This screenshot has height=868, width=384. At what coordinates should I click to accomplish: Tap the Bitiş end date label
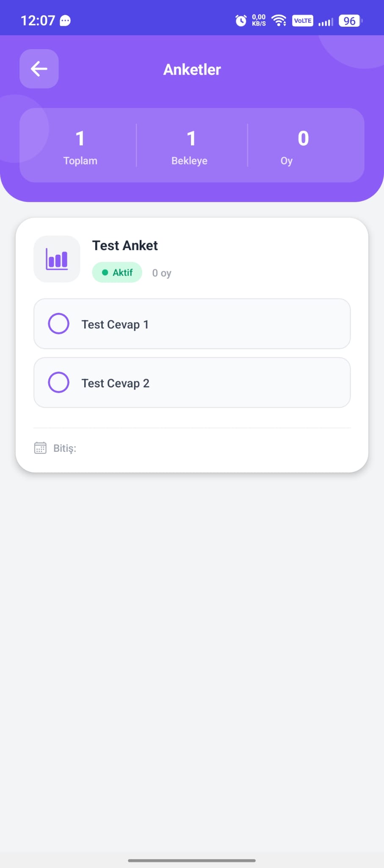[x=65, y=448]
